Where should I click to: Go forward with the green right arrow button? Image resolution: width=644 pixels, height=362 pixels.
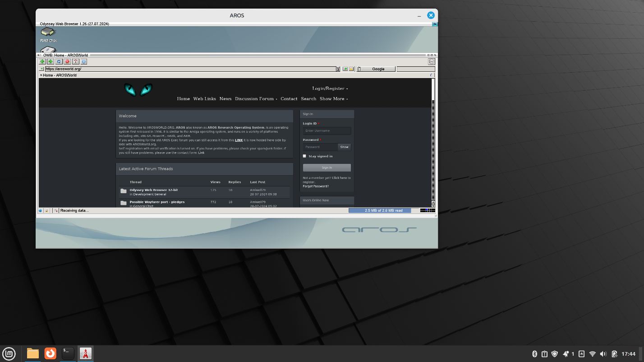click(x=51, y=61)
